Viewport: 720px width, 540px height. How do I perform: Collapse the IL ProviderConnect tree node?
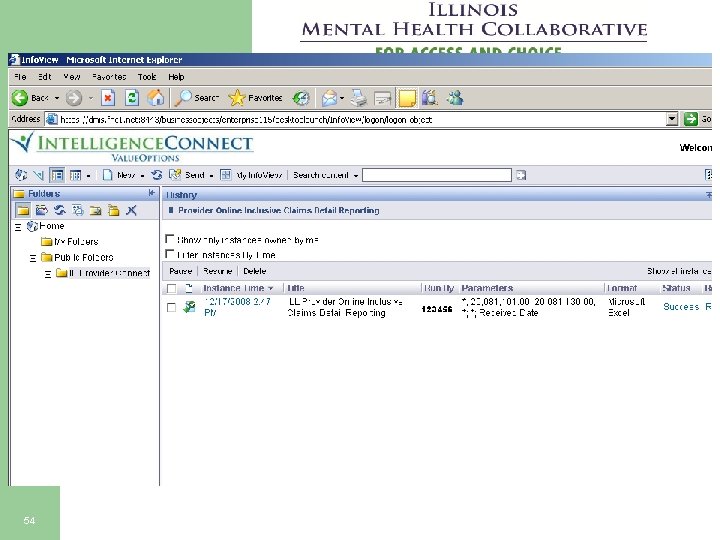48,274
